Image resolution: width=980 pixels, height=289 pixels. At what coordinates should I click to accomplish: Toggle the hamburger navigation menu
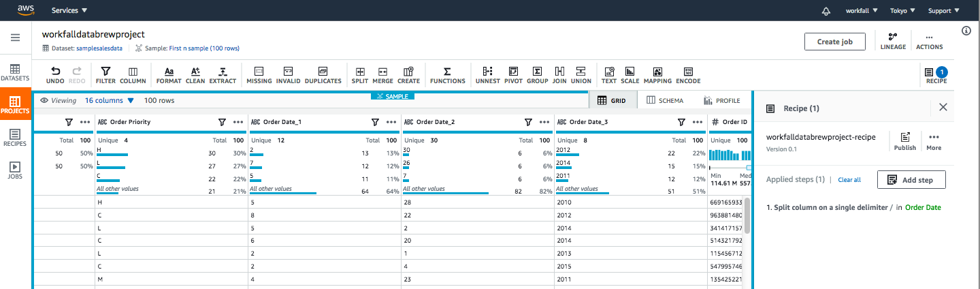(15, 37)
